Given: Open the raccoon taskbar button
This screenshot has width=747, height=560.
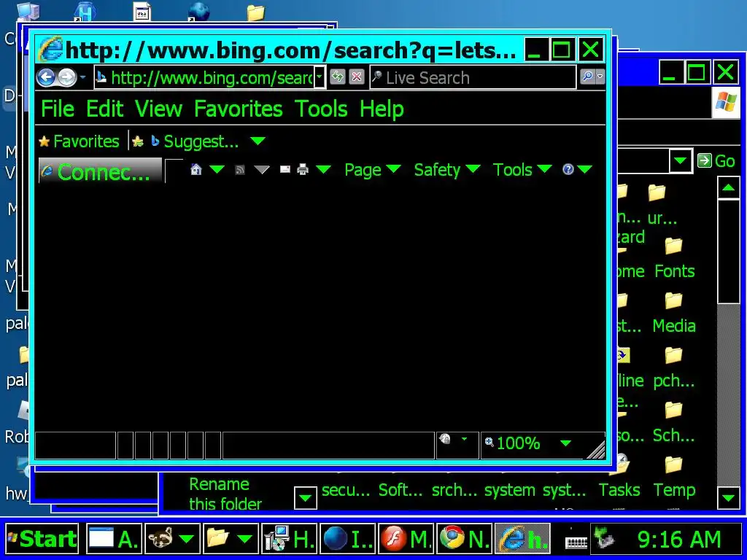Looking at the screenshot, I should click(x=171, y=539).
